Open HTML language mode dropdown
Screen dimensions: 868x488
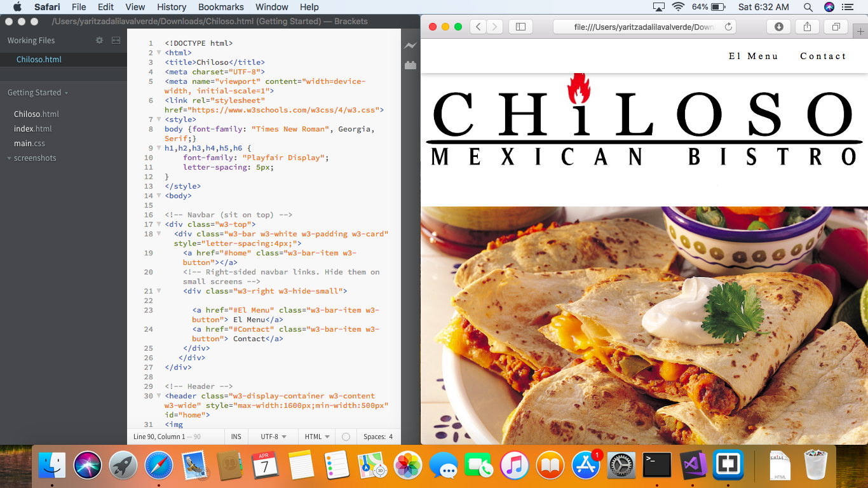point(317,437)
